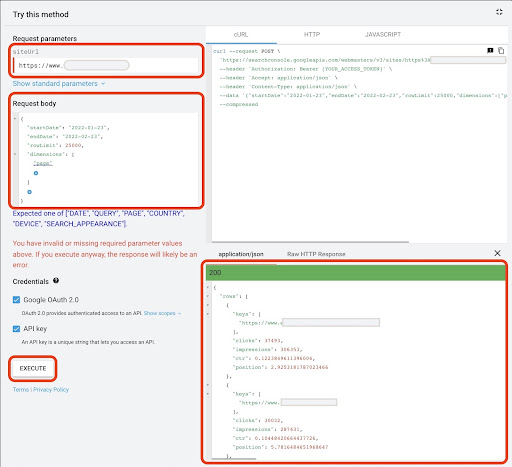
Task: Collapse the second keys array in response
Action: (x=208, y=394)
